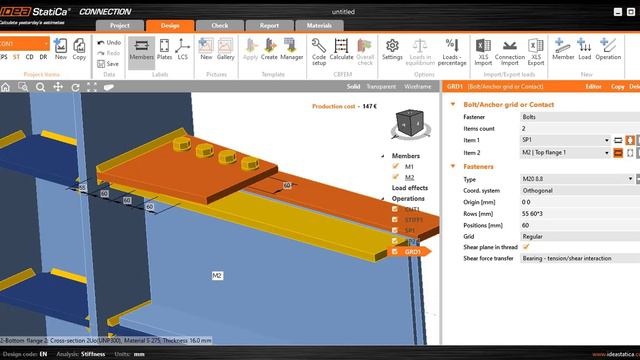Switch to Check tab
Image resolution: width=640 pixels, height=360 pixels.
coord(220,25)
